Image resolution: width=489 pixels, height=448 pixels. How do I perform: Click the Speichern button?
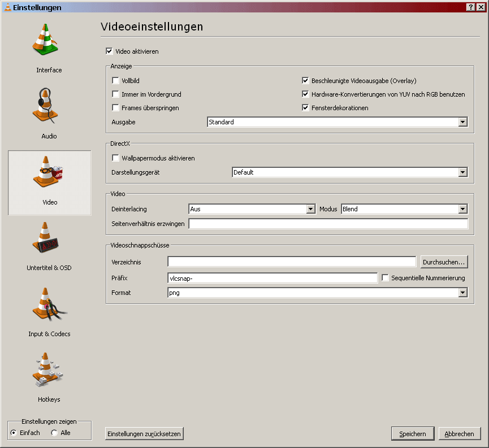(x=413, y=434)
